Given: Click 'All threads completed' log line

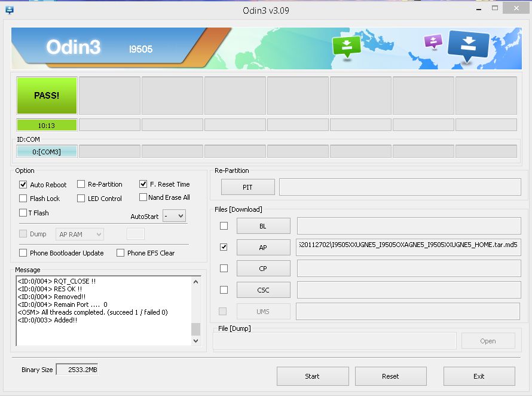Looking at the screenshot, I should point(93,312).
